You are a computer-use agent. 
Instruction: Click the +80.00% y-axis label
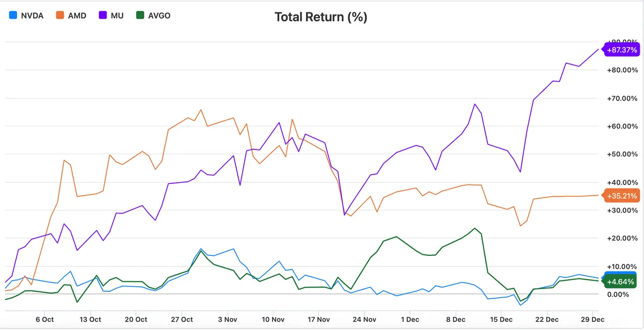point(623,70)
